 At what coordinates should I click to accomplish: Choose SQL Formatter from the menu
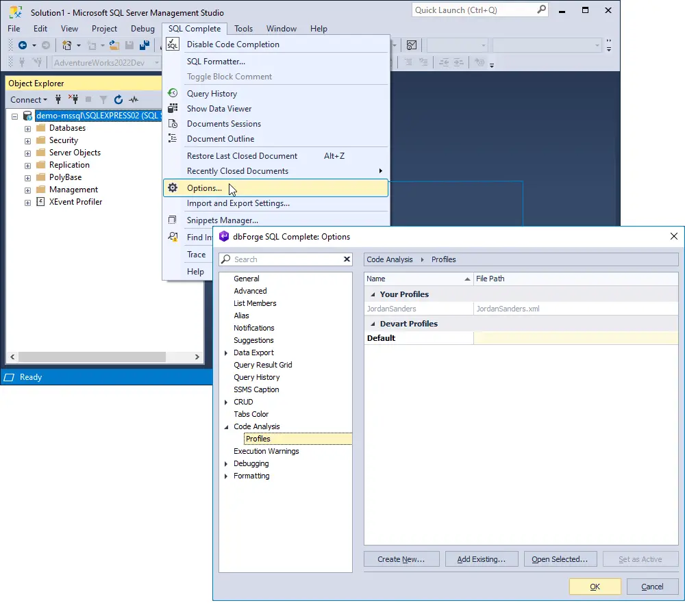click(216, 62)
